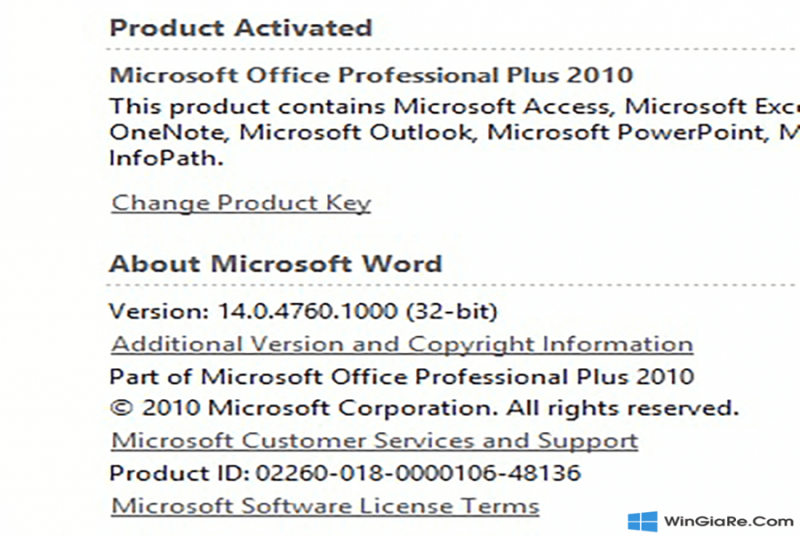Click the Product Activated heading
The height and width of the screenshot is (536, 800).
pyautogui.click(x=241, y=28)
